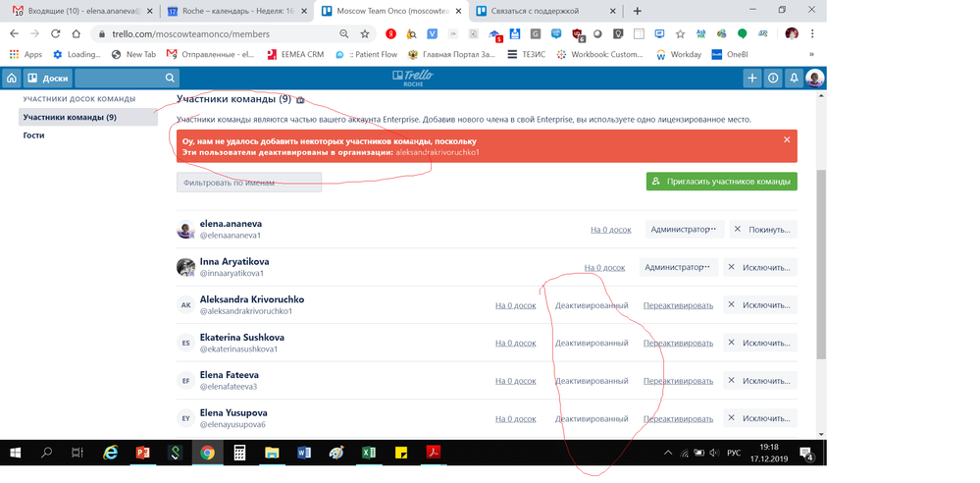This screenshot has height=483, width=980.
Task: Open Администратор dropdown for elena.ananeva
Action: point(685,230)
